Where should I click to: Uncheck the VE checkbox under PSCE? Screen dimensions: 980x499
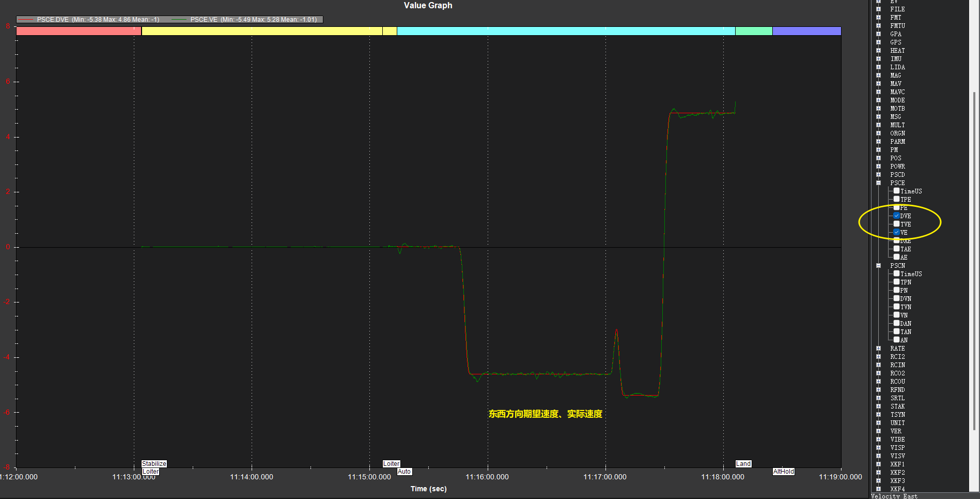tap(896, 232)
